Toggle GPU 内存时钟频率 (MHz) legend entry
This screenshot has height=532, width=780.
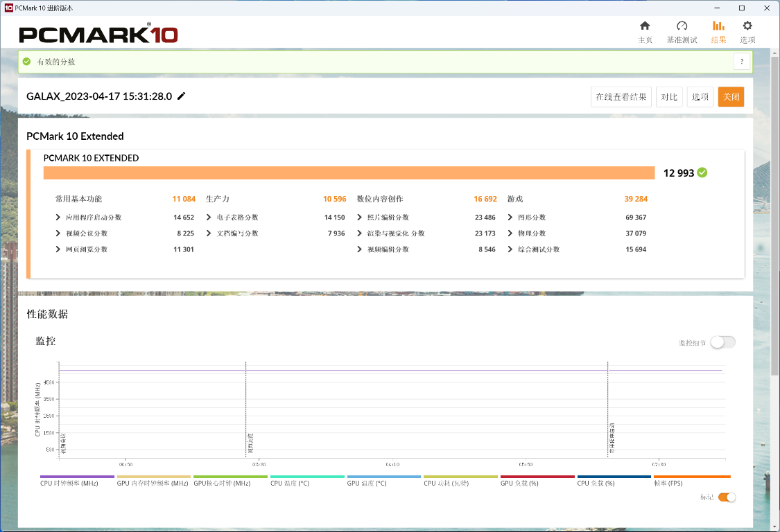pos(153,481)
